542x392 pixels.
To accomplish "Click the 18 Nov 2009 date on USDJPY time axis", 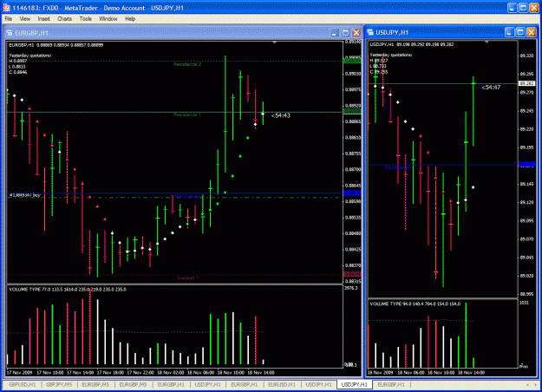I will [380, 373].
